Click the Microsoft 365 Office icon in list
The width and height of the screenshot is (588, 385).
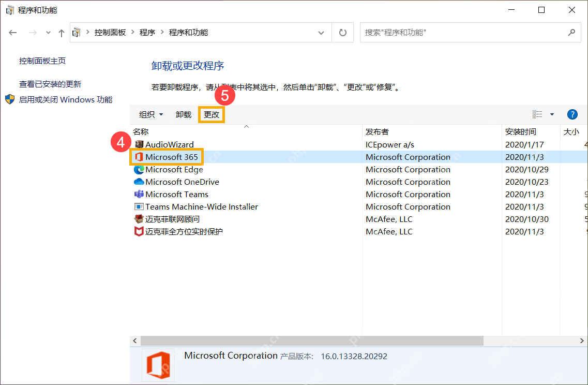click(x=139, y=157)
